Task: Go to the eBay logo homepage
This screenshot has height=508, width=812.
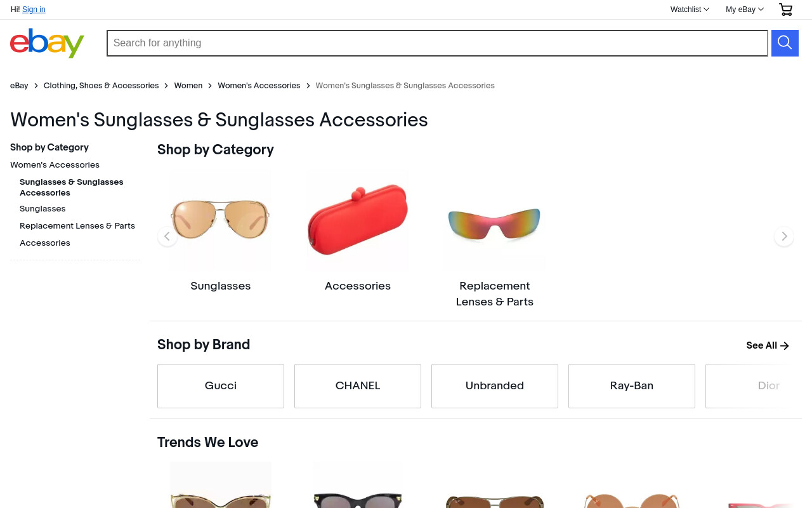Action: tap(48, 43)
